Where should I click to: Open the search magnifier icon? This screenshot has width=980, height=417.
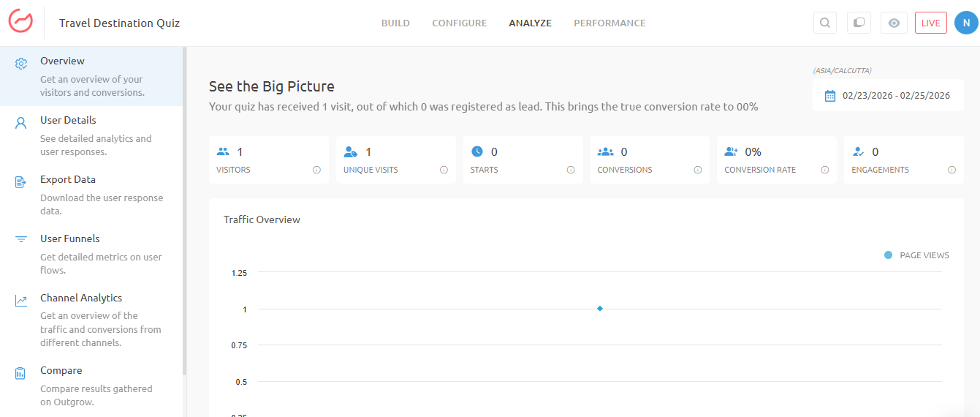[x=824, y=23]
